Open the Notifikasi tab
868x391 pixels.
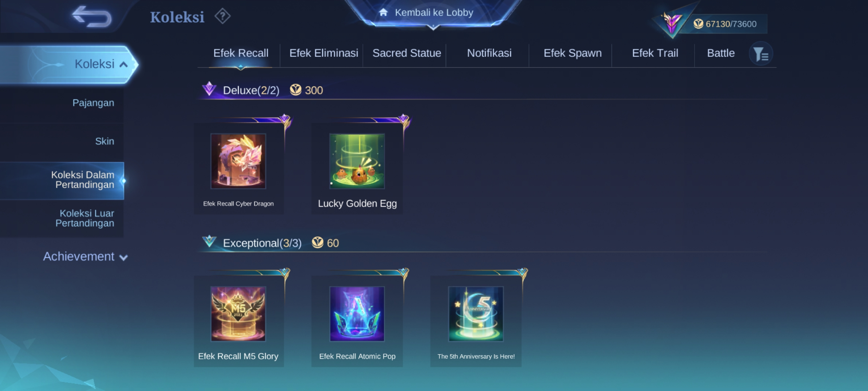pyautogui.click(x=489, y=53)
